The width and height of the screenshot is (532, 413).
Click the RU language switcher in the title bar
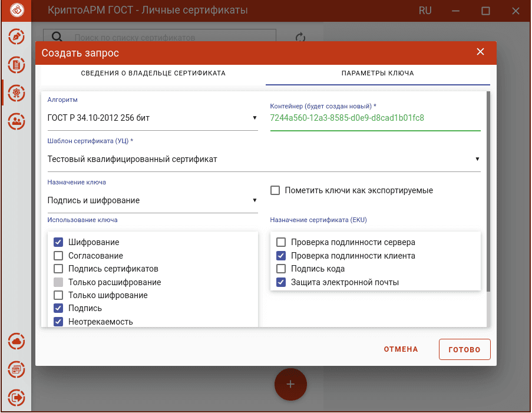(x=425, y=11)
